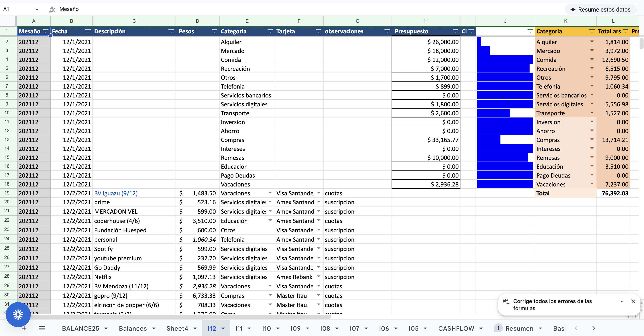644x336 pixels.
Task: Select the Total value 76,392.03 cell
Action: pyautogui.click(x=613, y=193)
